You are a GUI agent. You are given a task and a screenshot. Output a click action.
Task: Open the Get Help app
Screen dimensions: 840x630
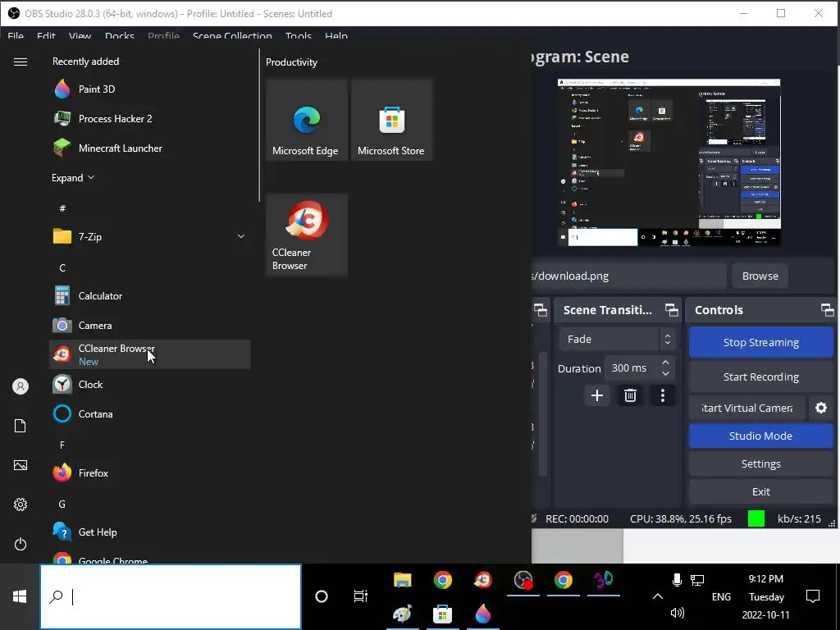click(150, 532)
